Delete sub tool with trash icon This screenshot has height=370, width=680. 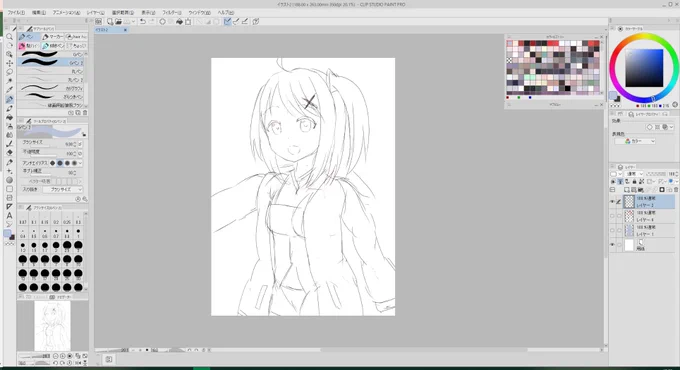click(85, 113)
